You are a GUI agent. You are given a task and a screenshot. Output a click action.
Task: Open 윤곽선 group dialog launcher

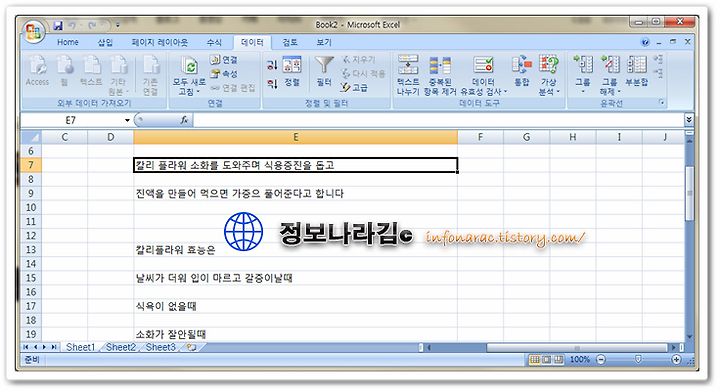click(x=662, y=103)
